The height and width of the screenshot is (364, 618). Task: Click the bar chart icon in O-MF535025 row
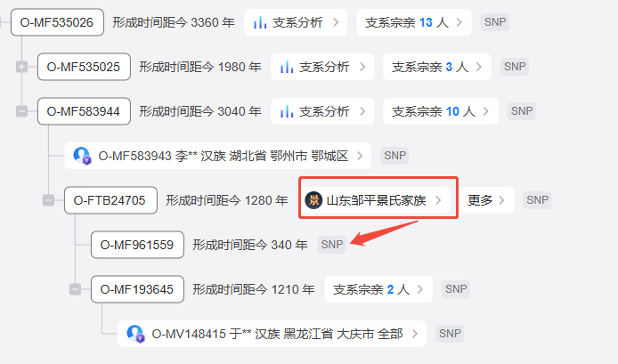pyautogui.click(x=287, y=67)
